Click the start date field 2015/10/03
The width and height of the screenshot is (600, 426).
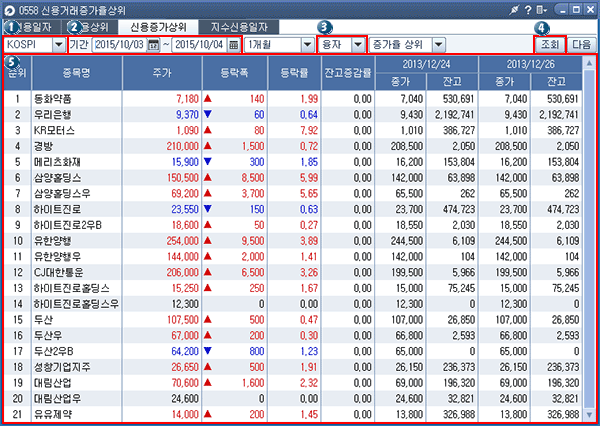click(x=120, y=45)
